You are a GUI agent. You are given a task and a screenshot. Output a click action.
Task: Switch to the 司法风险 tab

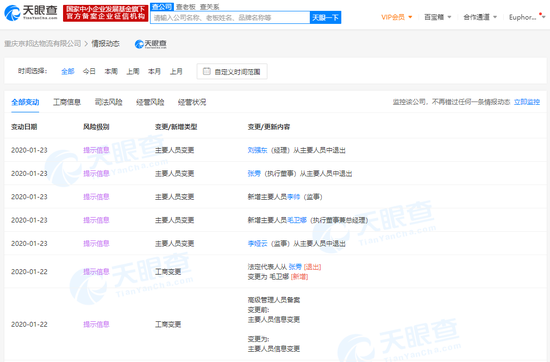point(108,102)
